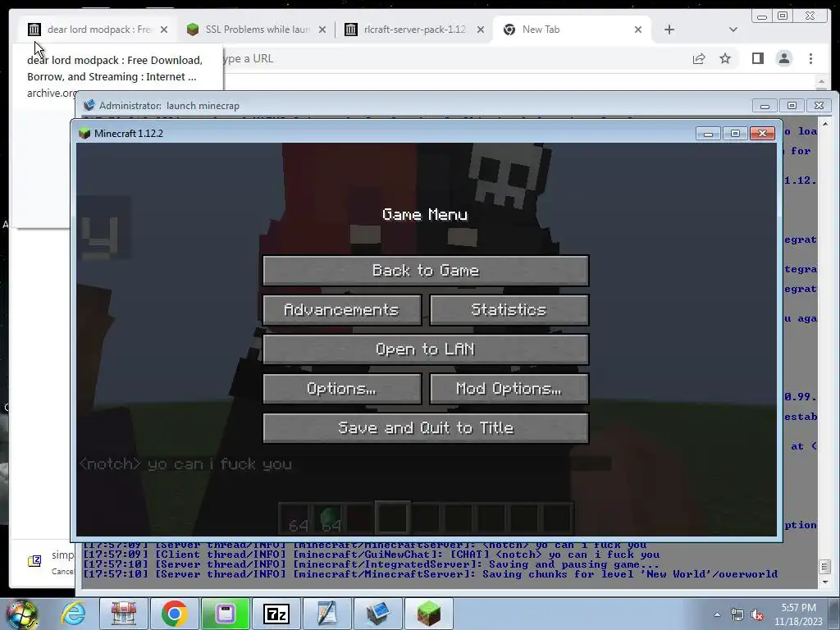Select first hotbar slot with 64 items
840x630 pixels.
pyautogui.click(x=294, y=519)
